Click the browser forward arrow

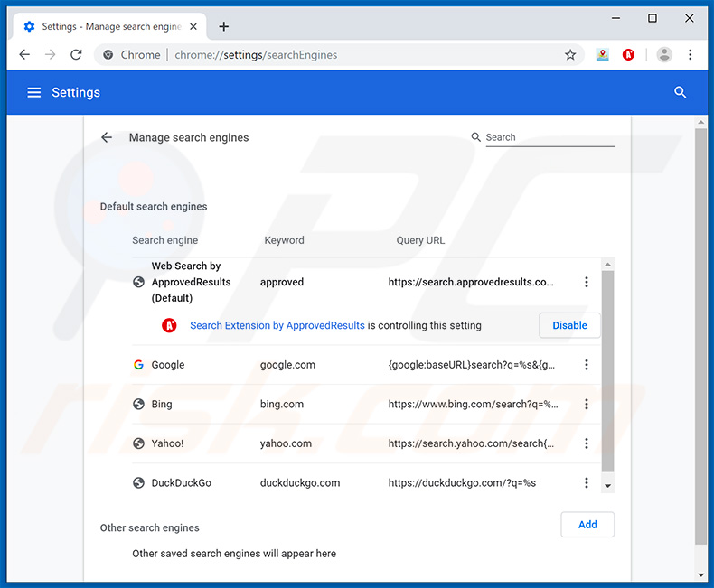pos(50,55)
